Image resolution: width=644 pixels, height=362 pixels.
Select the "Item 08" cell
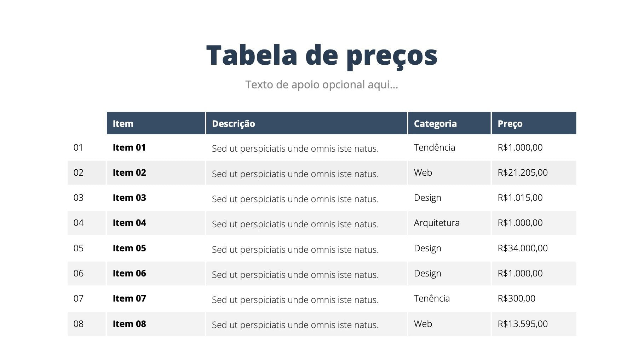click(129, 324)
